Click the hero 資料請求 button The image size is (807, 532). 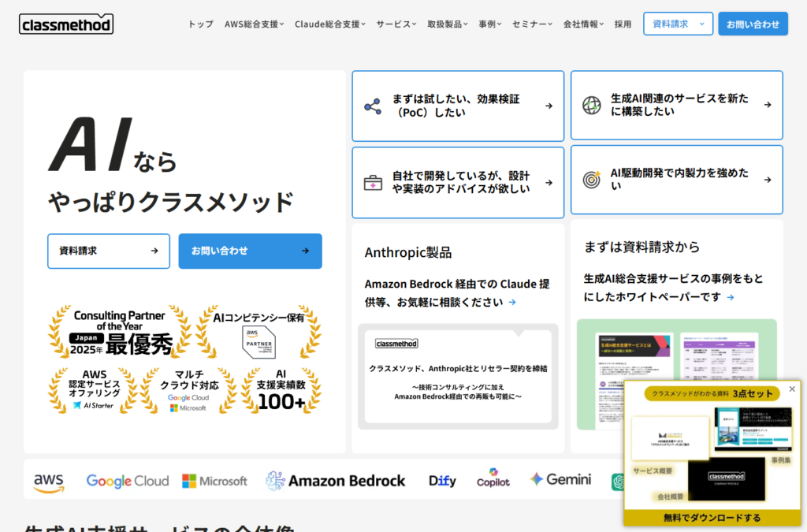click(x=109, y=251)
